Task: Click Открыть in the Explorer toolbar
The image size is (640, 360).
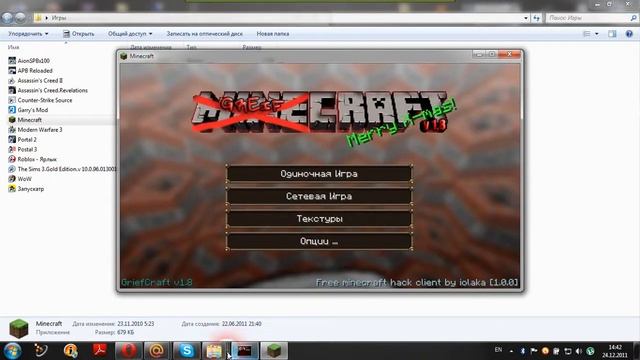Action: 79,34
